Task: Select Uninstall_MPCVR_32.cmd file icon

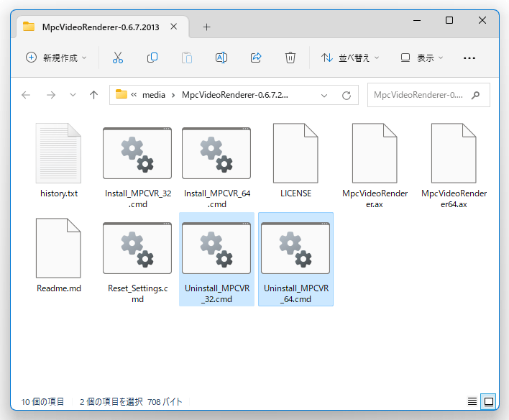Action: pyautogui.click(x=216, y=248)
